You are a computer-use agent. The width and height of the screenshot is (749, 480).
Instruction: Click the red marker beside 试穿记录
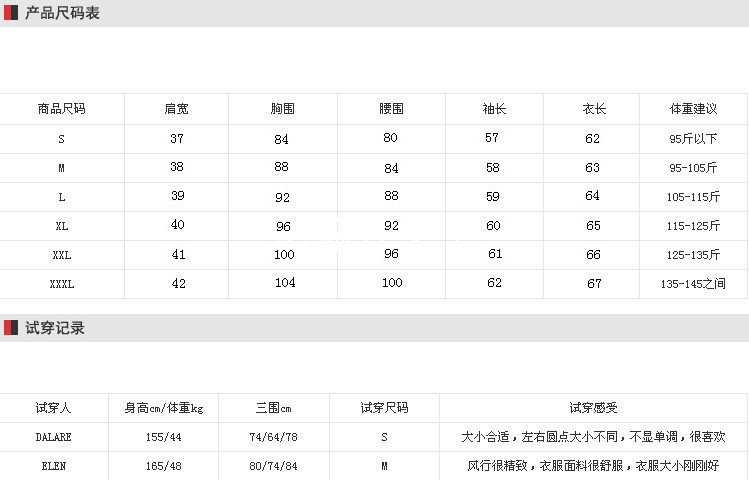click(10, 328)
